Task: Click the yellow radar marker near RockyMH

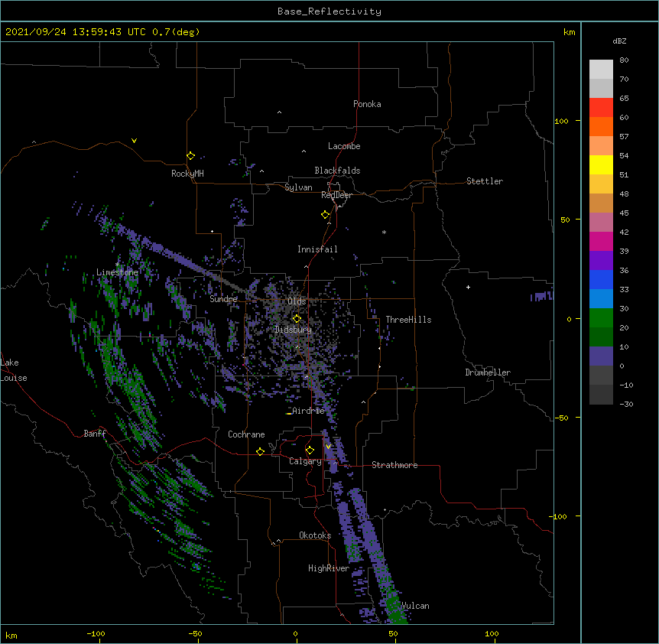Action: [190, 156]
